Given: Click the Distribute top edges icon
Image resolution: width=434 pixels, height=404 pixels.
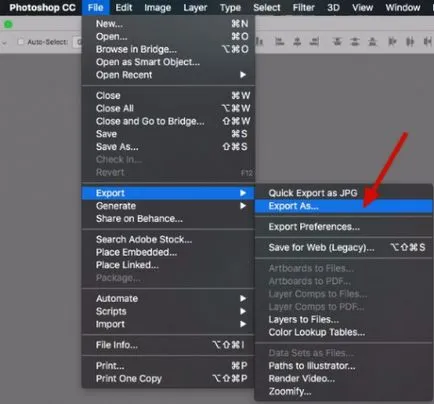Looking at the screenshot, I should pos(337,42).
